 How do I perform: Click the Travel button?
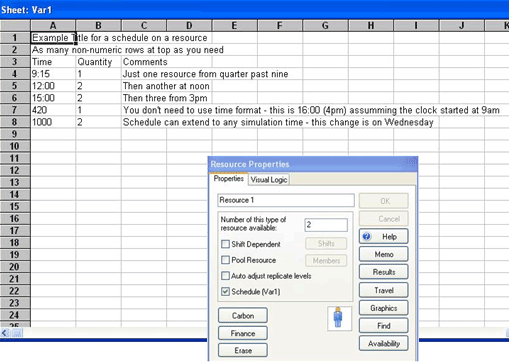tap(383, 290)
